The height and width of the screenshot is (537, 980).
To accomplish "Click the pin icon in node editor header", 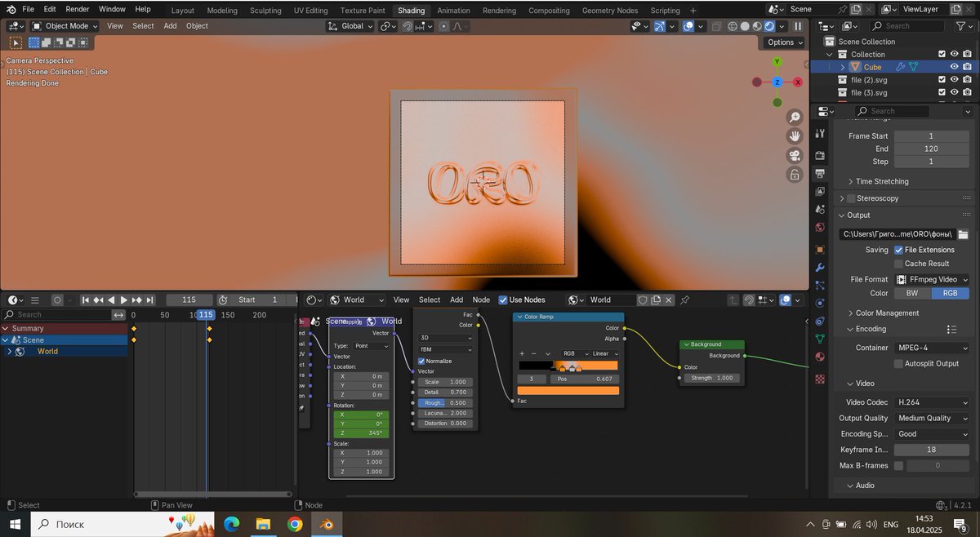I will coord(684,300).
